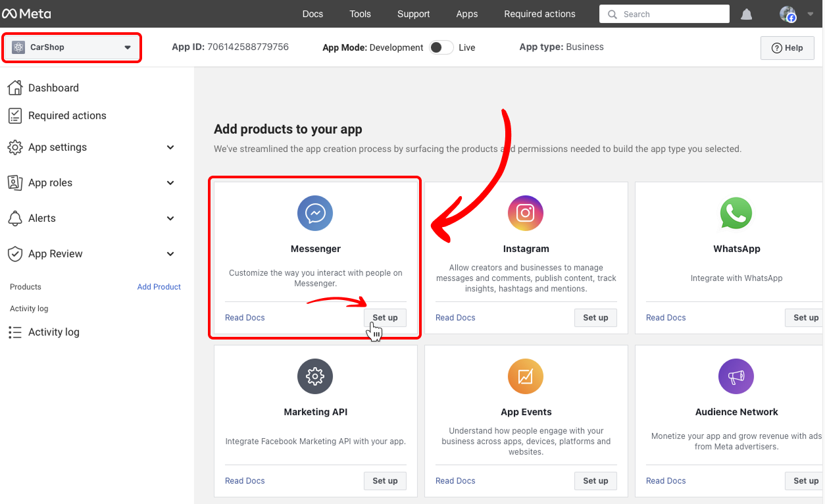Viewport: 825px width, 504px height.
Task: Toggle App Mode to Live
Action: pos(441,47)
